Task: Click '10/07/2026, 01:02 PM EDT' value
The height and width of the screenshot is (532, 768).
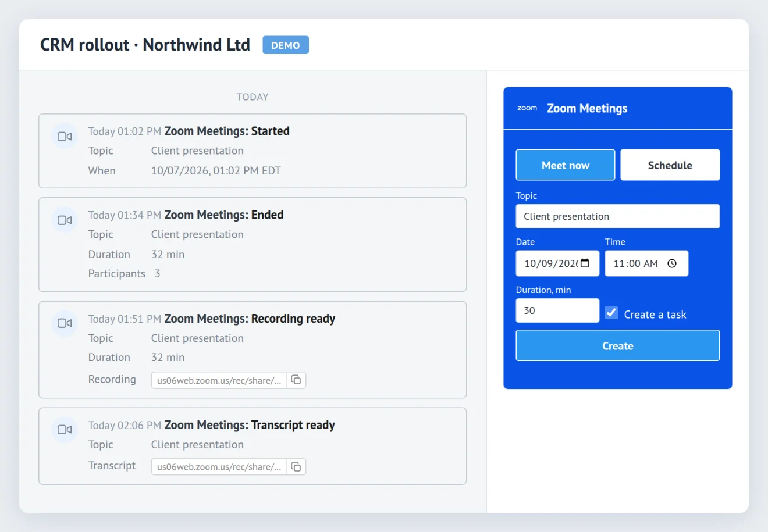Action: tap(216, 170)
